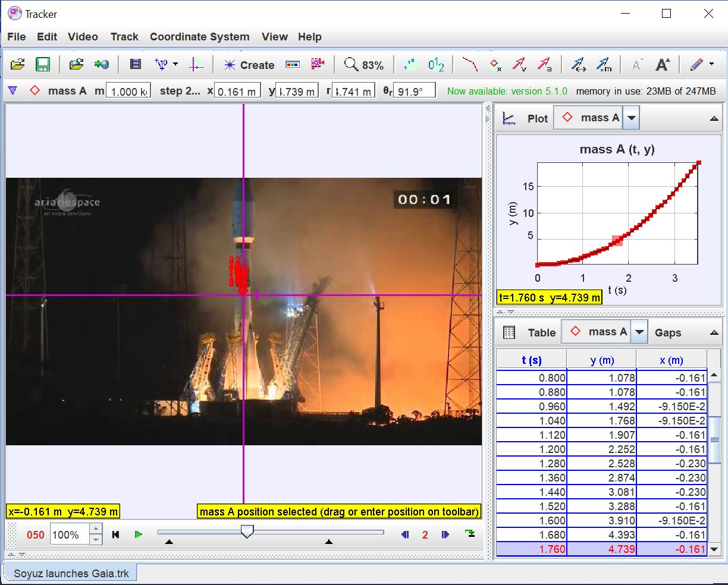
Task: Click the zoom magnifier 83% button
Action: tap(364, 65)
